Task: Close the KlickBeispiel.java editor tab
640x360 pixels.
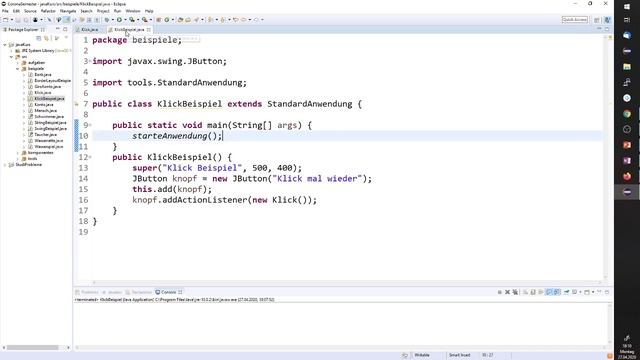Action: 149,30
